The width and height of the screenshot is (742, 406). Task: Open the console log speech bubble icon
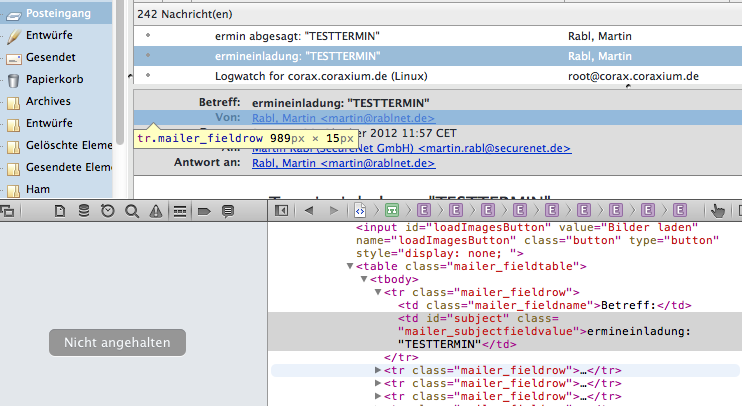click(228, 211)
